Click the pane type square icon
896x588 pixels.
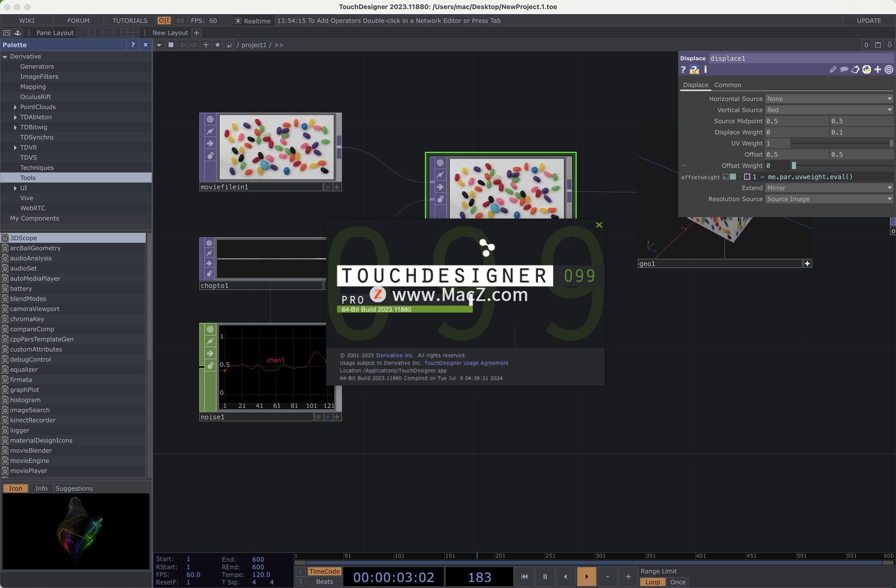click(171, 45)
